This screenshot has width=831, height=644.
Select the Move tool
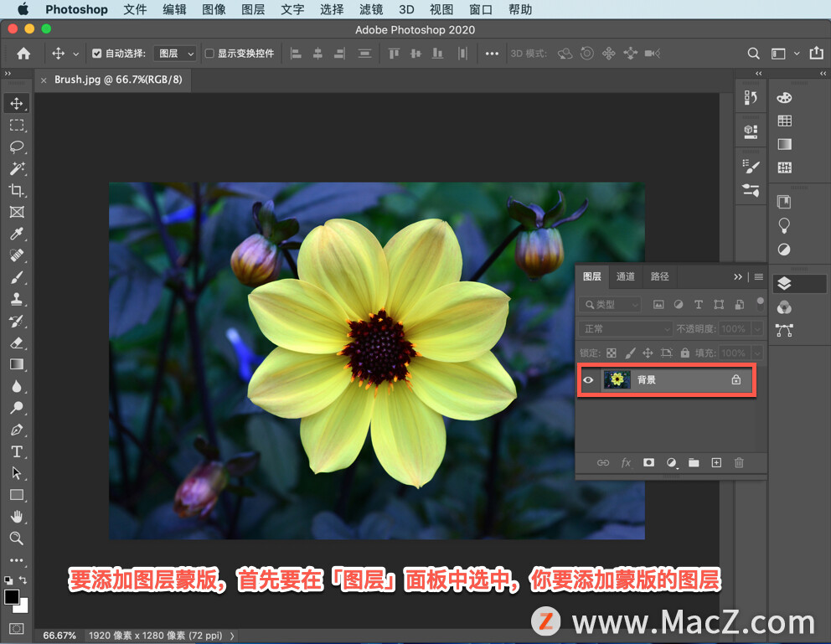coord(17,103)
